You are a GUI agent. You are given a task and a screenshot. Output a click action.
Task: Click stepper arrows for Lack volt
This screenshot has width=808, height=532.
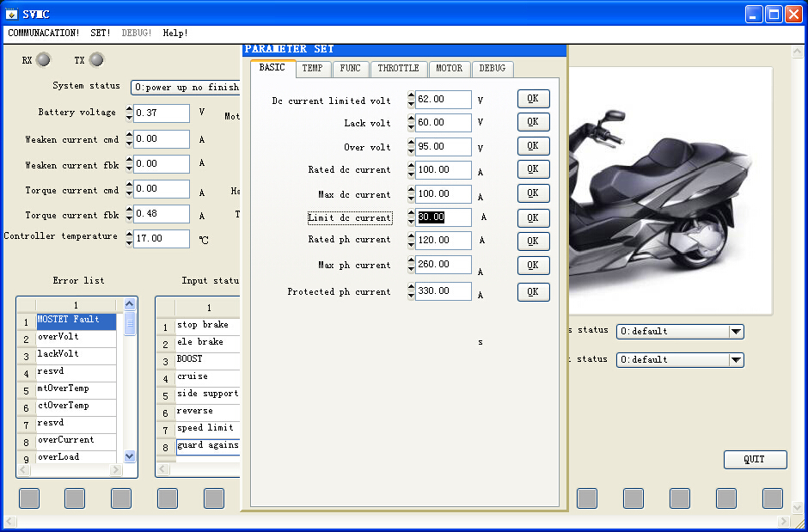pyautogui.click(x=411, y=123)
